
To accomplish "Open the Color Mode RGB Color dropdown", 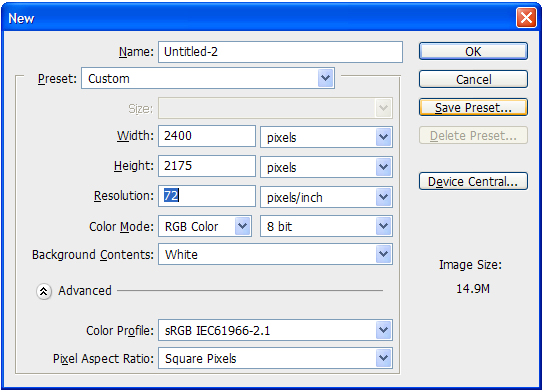I will click(205, 226).
